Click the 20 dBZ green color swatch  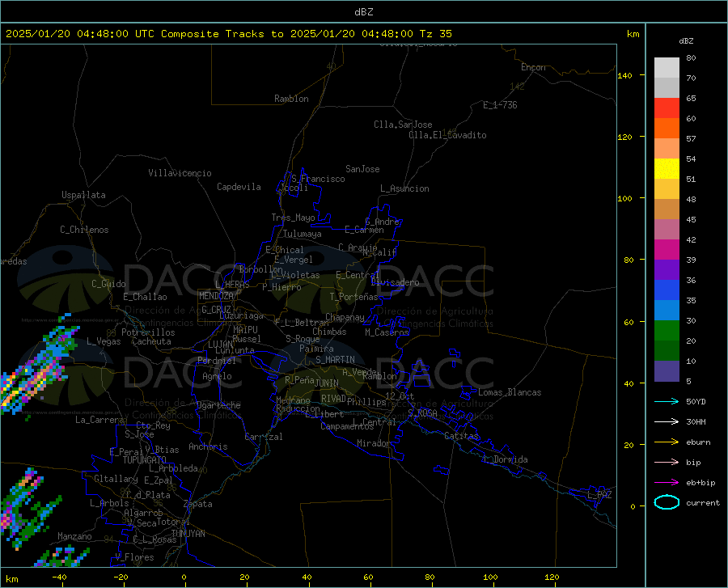click(667, 331)
